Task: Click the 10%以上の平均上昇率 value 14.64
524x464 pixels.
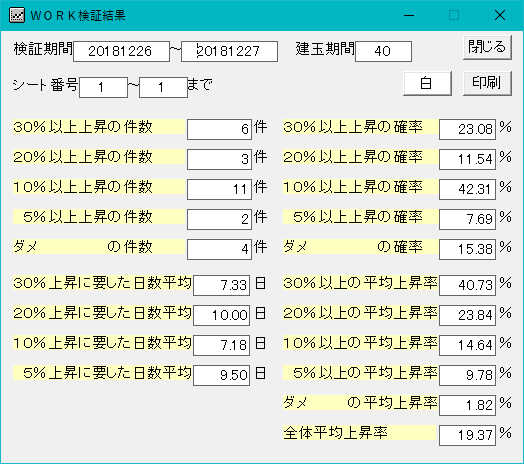Action: pos(467,345)
